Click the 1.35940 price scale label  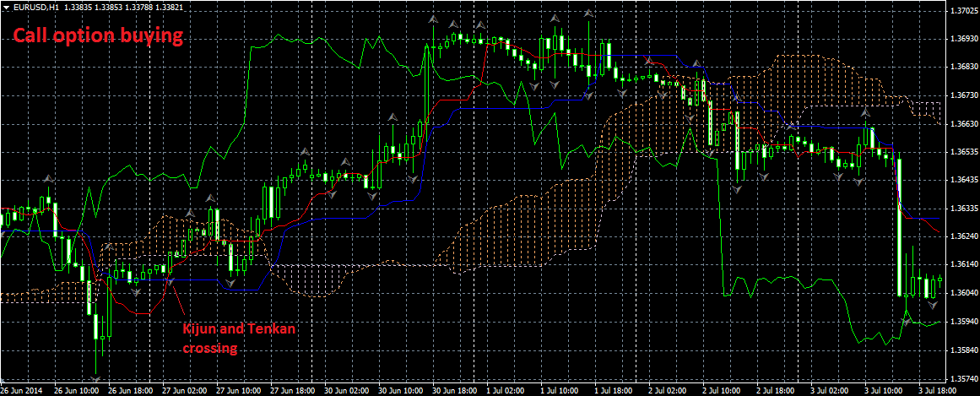(x=963, y=322)
